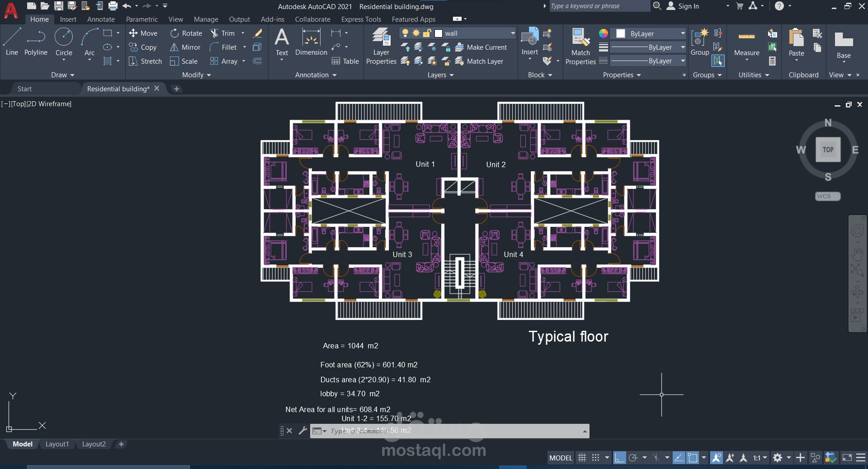Viewport: 868px width, 469px height.
Task: Open the Start file tab
Action: click(24, 89)
